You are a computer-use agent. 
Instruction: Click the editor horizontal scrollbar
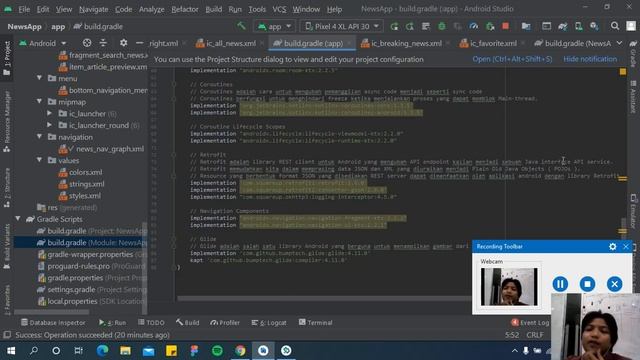[324, 298]
